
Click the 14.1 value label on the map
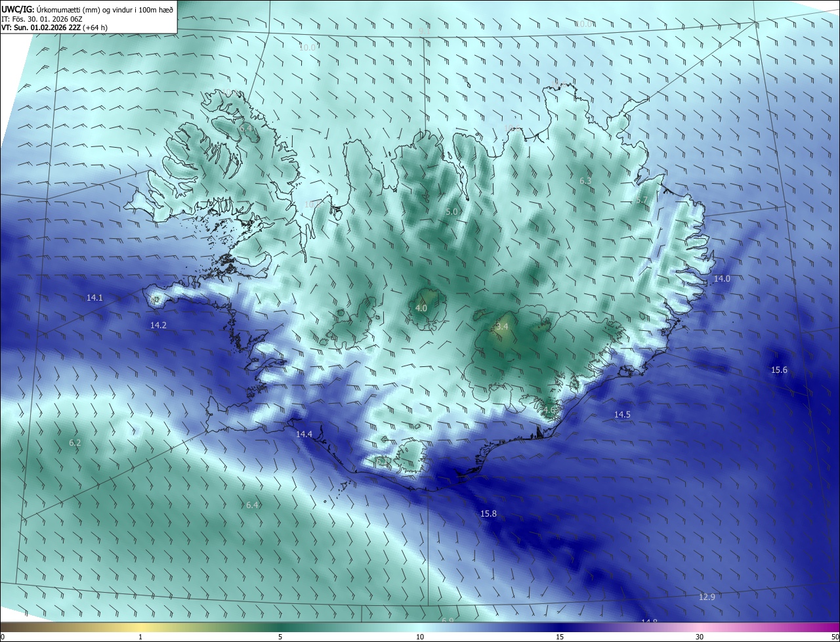pos(94,298)
